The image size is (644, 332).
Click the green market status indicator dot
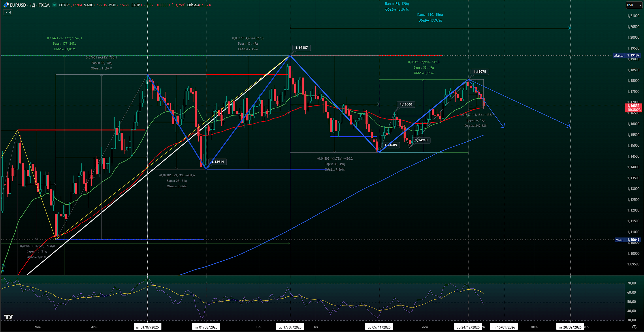(x=54, y=5)
